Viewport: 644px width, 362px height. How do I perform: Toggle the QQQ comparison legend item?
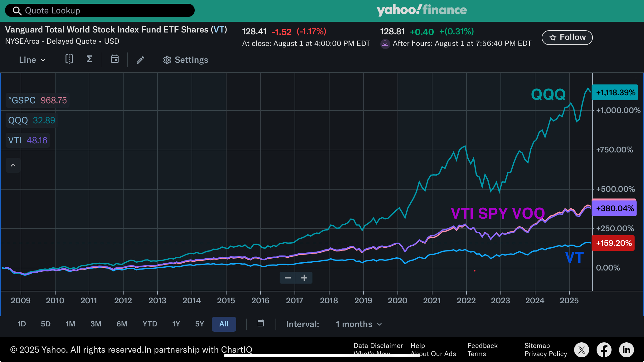[32, 120]
